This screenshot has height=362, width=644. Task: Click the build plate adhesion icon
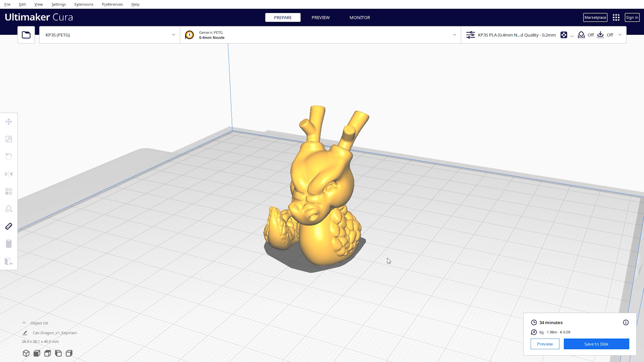600,35
